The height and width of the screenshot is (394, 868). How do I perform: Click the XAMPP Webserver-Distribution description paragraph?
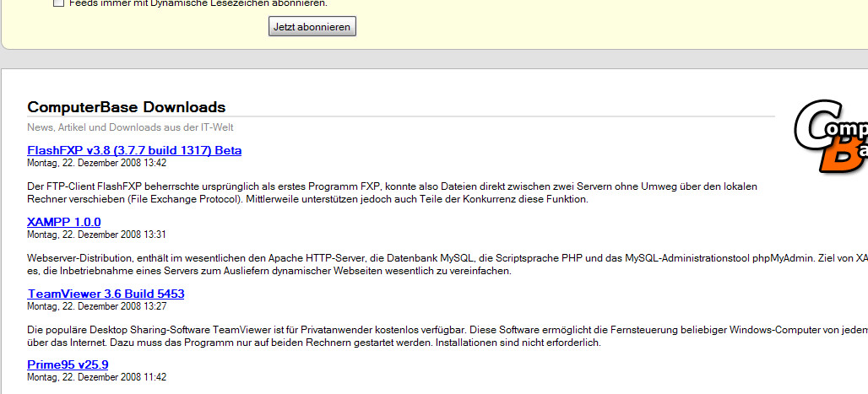point(448,265)
